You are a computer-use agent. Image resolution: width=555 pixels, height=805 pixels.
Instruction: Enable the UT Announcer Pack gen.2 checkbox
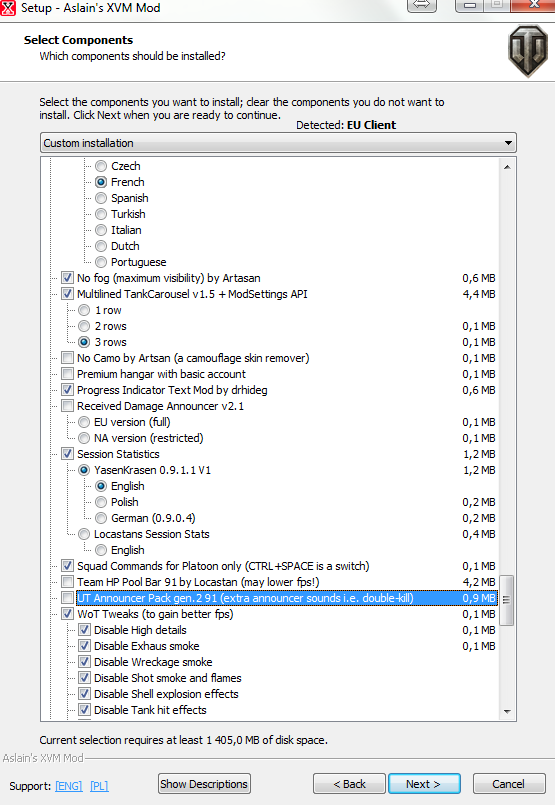(67, 598)
